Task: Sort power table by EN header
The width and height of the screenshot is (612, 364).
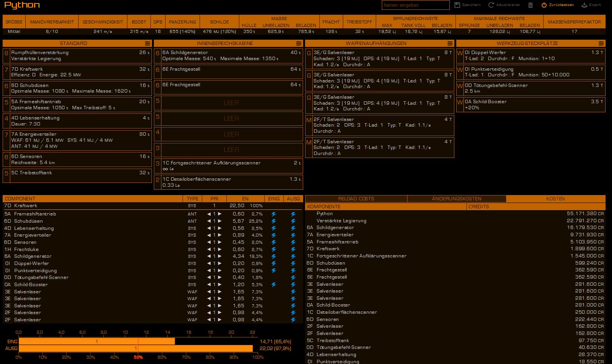Action: (245, 198)
